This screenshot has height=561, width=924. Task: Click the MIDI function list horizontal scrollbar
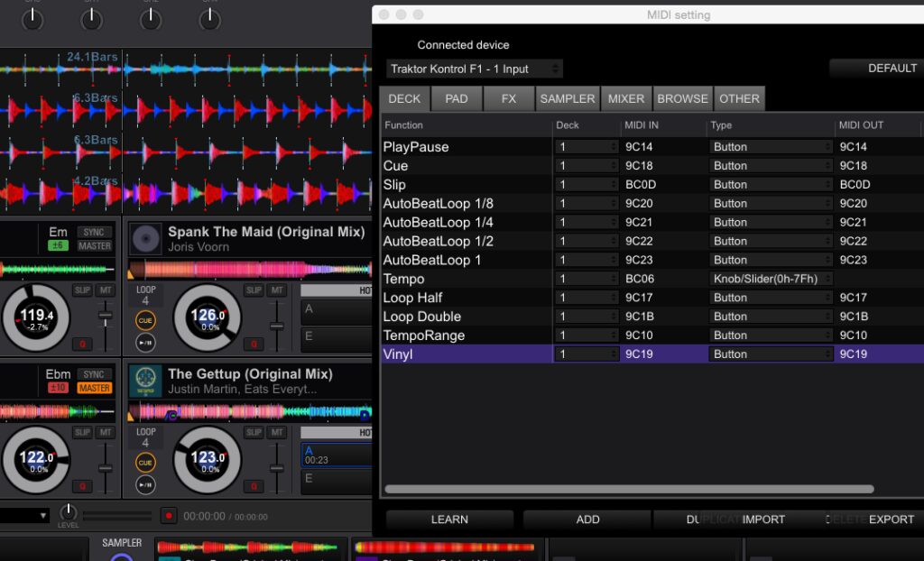pos(629,489)
